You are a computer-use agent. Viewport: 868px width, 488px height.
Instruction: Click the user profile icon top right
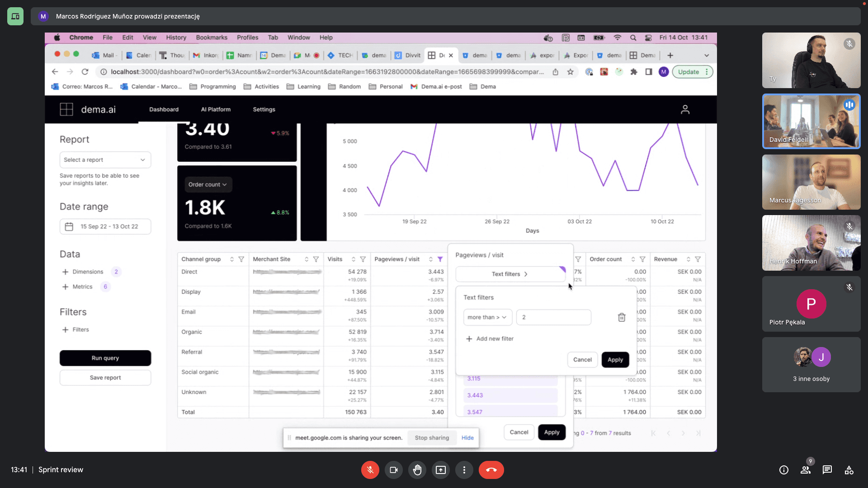coord(685,109)
